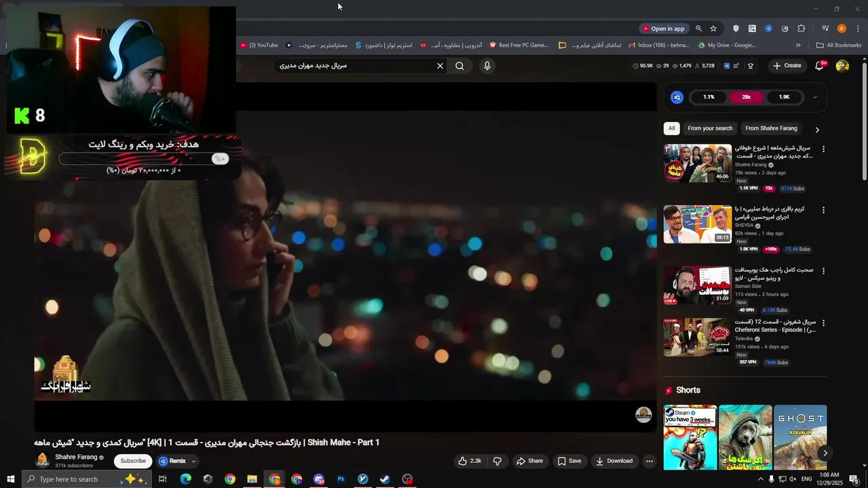868x488 pixels.
Task: Open the Saman Side live video thumbnail
Action: pos(698,285)
